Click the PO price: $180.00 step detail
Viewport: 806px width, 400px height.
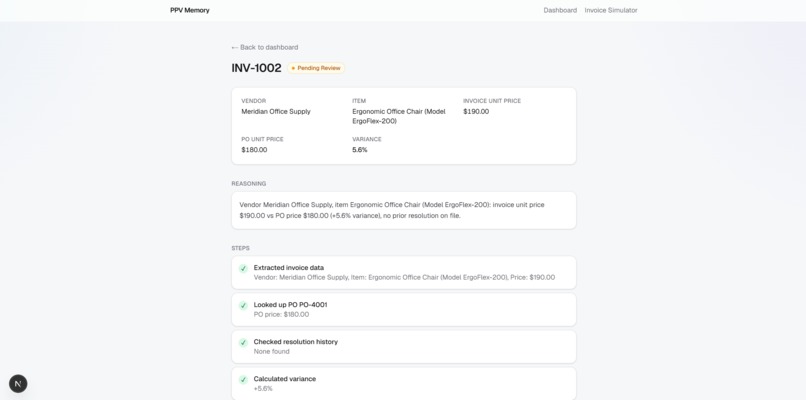(281, 315)
